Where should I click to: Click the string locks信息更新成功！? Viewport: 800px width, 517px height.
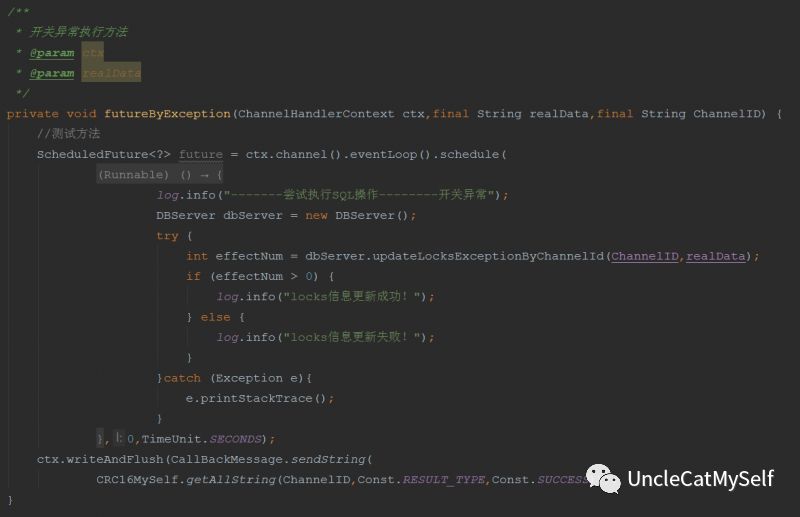(x=353, y=297)
